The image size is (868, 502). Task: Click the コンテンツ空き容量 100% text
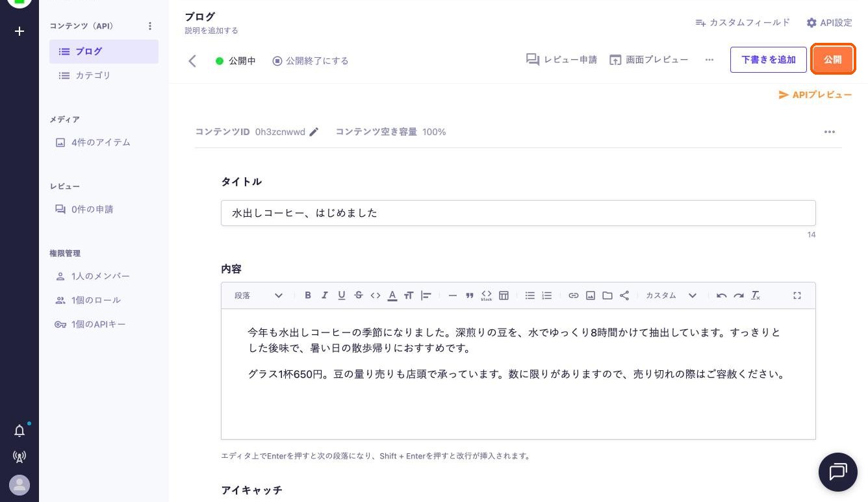(390, 132)
